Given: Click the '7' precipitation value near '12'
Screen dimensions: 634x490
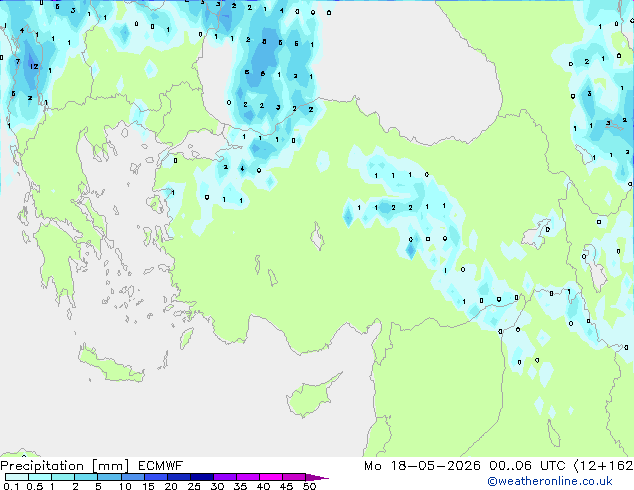Looking at the screenshot, I should pos(17,62).
